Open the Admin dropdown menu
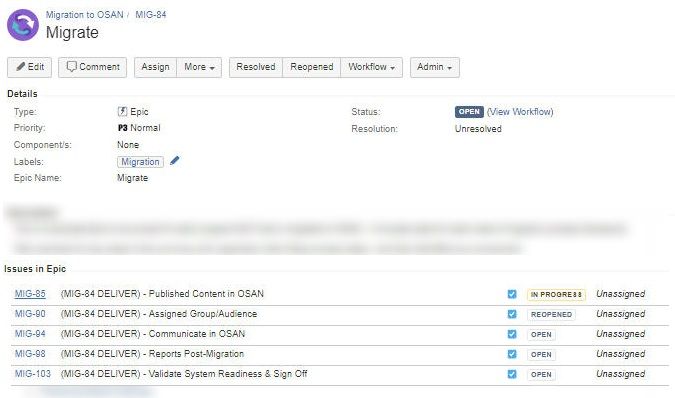 click(435, 67)
